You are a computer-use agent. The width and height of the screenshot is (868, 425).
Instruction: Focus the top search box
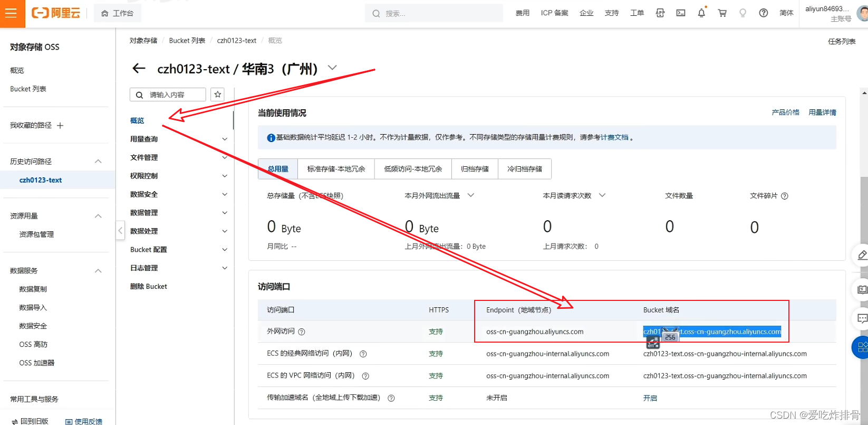point(433,13)
